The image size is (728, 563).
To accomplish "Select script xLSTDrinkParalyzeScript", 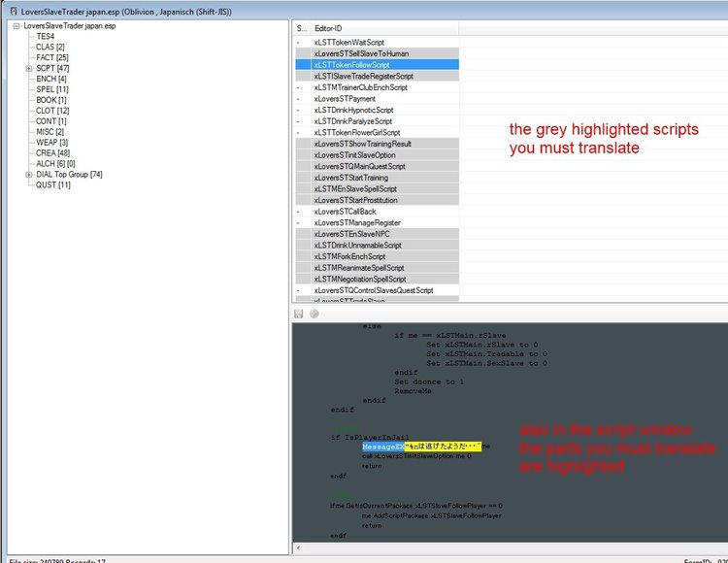I will coord(377,121).
